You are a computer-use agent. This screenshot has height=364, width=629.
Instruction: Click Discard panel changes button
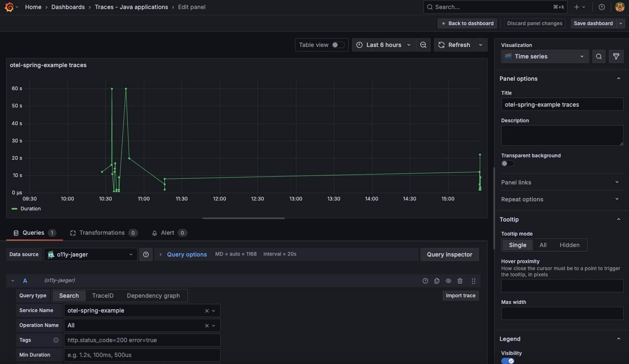pyautogui.click(x=535, y=23)
